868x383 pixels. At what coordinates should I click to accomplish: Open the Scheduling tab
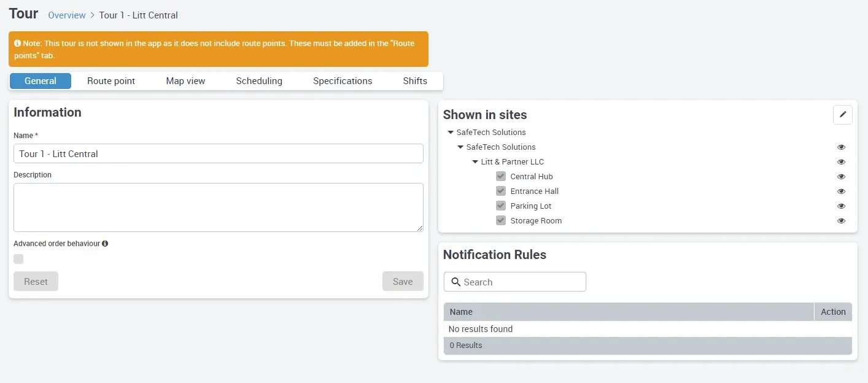point(259,81)
